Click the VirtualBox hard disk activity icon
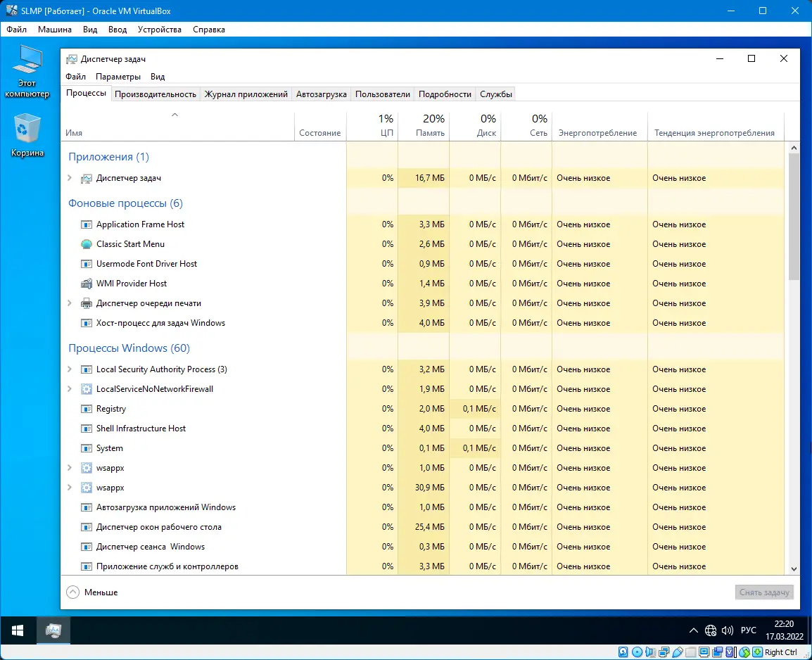 (623, 652)
